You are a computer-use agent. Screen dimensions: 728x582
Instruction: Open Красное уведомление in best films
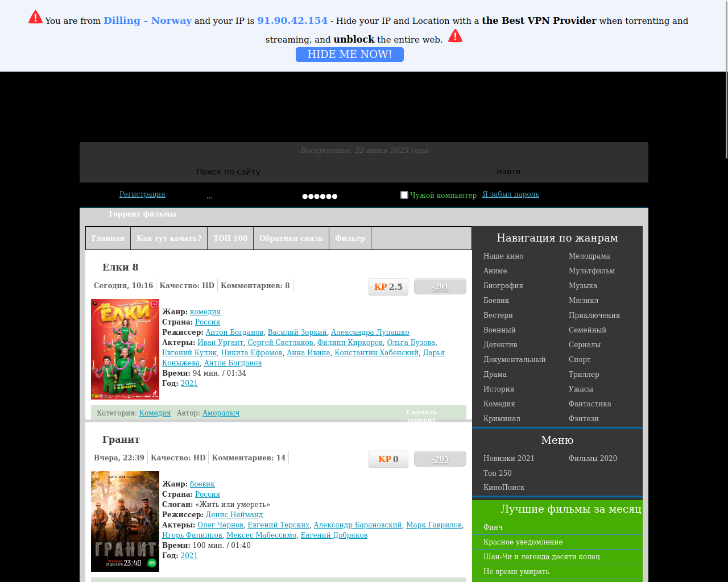point(523,542)
